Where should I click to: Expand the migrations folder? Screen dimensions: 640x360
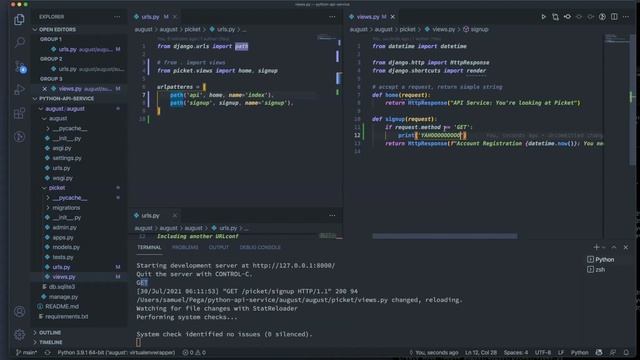tap(64, 208)
